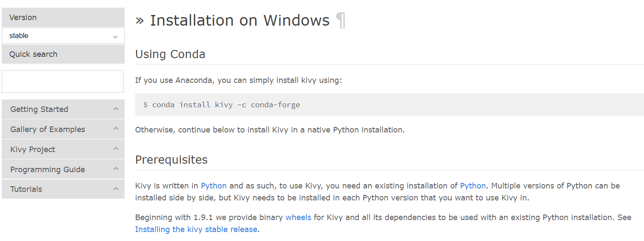The width and height of the screenshot is (644, 241).
Task: Click the pilcrow permalink icon beside the title
Action: [340, 21]
